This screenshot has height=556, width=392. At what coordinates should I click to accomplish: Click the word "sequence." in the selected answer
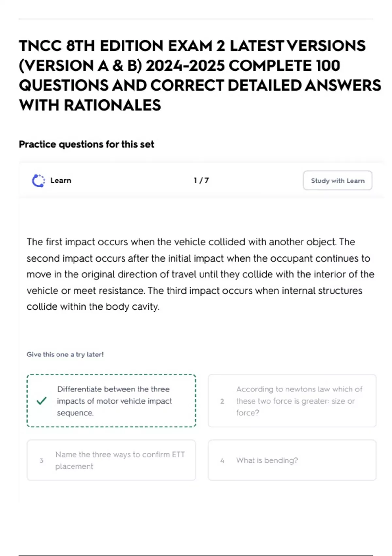75,413
